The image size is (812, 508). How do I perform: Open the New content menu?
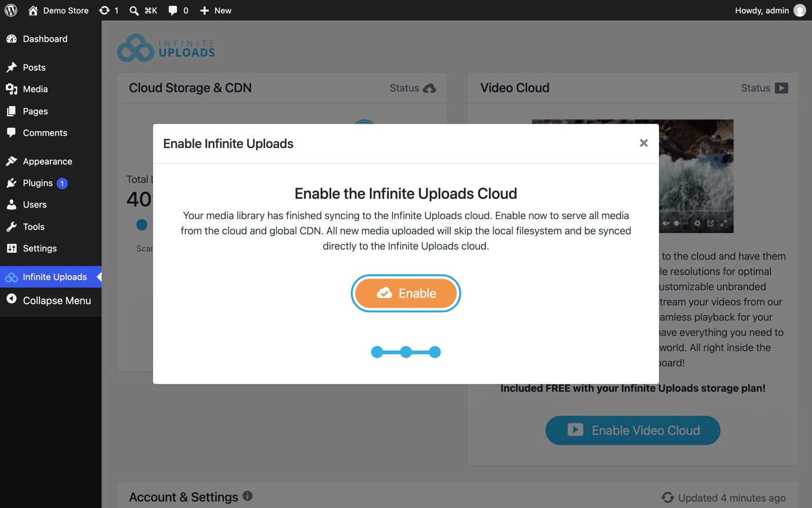pos(215,10)
